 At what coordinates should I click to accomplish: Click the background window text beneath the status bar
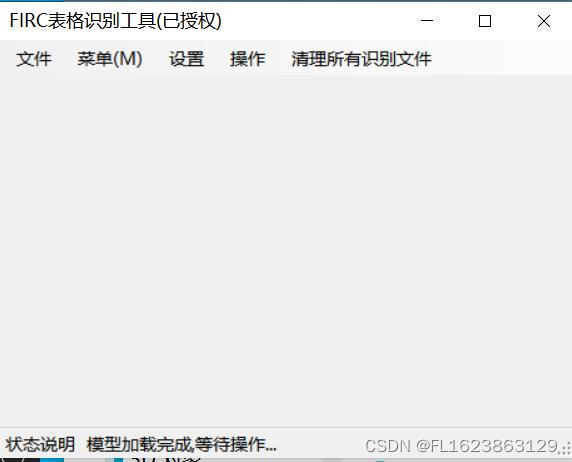click(166, 459)
